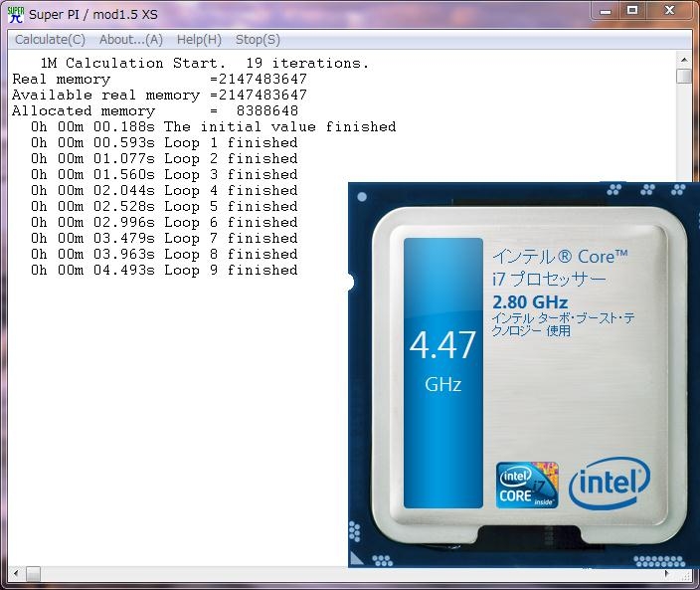Click the Turbo Boost Technology description text
Viewport: 700px width, 590px height.
[x=563, y=324]
